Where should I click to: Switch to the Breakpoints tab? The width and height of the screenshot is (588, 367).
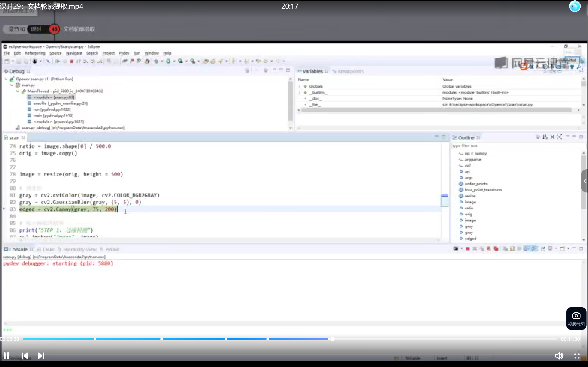[x=348, y=71]
